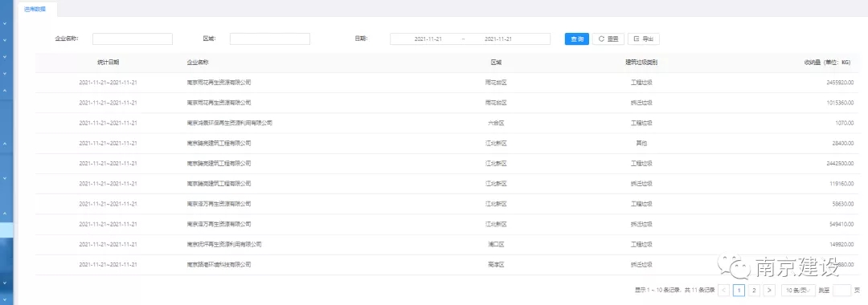Go to next page arrow in pagination
The width and height of the screenshot is (868, 305).
pyautogui.click(x=769, y=290)
